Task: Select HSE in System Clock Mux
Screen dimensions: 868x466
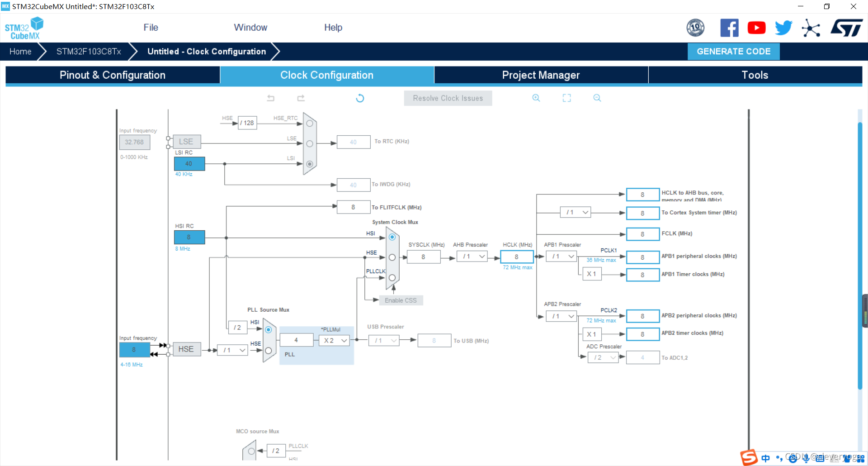Action: 392,257
